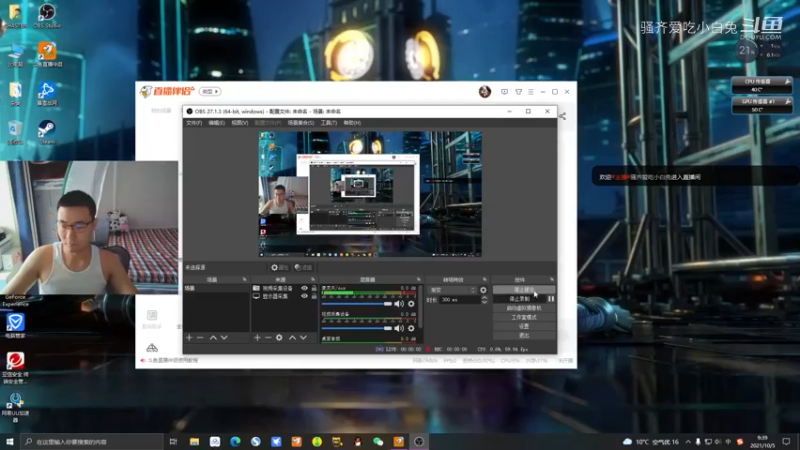The width and height of the screenshot is (800, 450).
Task: Open the scene transition type dropdown
Action: pyautogui.click(x=452, y=290)
